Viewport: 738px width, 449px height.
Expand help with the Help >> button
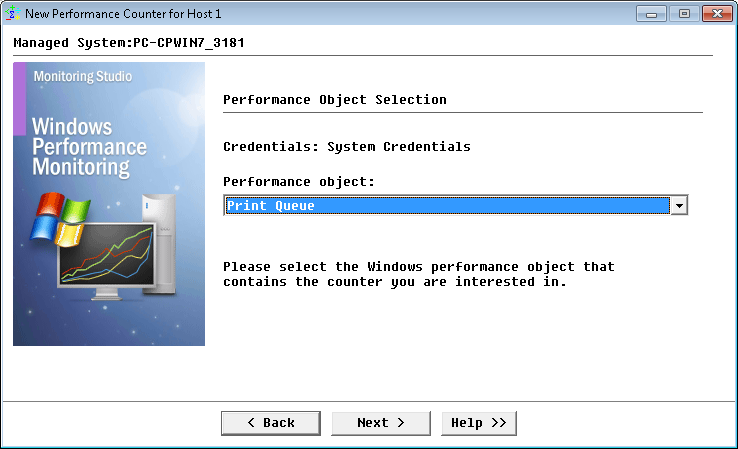(479, 423)
